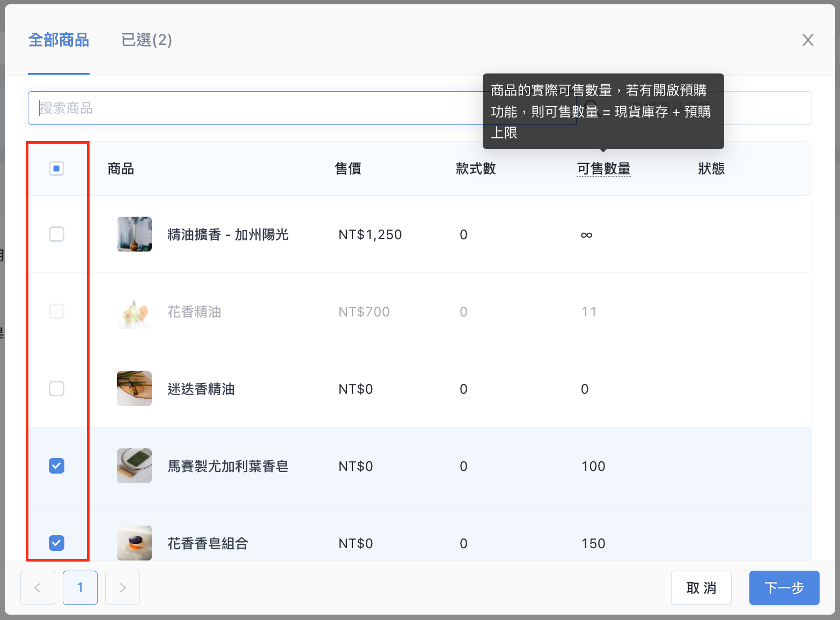Click the 馬賽製尤加利葉香皂 product image

tap(134, 466)
